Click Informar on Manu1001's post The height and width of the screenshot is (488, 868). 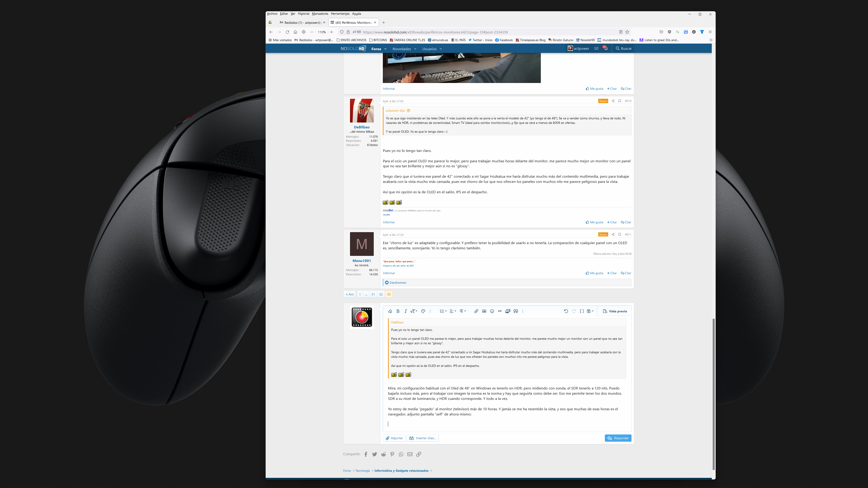pyautogui.click(x=389, y=273)
